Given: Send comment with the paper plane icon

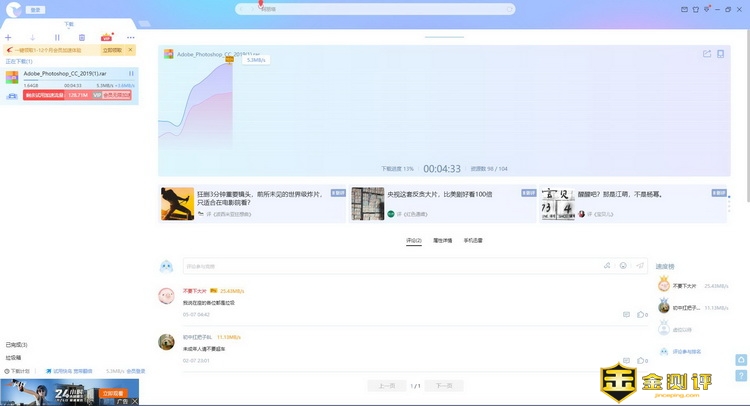Looking at the screenshot, I should (x=640, y=266).
